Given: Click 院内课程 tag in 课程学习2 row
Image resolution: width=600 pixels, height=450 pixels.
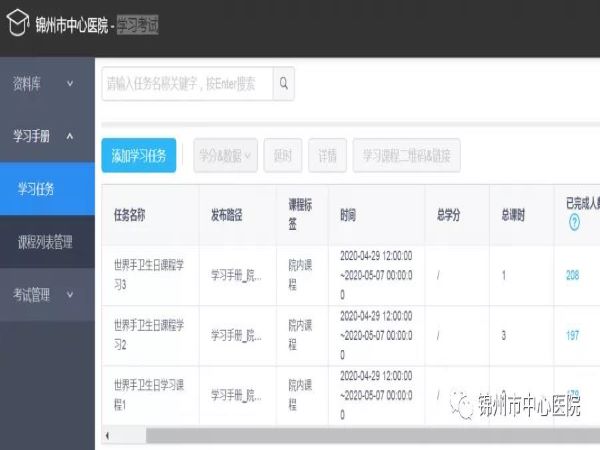Looking at the screenshot, I should 300,335.
